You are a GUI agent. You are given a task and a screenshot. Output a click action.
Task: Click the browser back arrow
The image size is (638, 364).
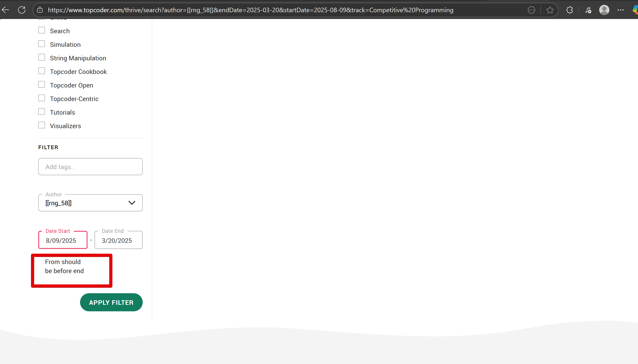pos(5,10)
